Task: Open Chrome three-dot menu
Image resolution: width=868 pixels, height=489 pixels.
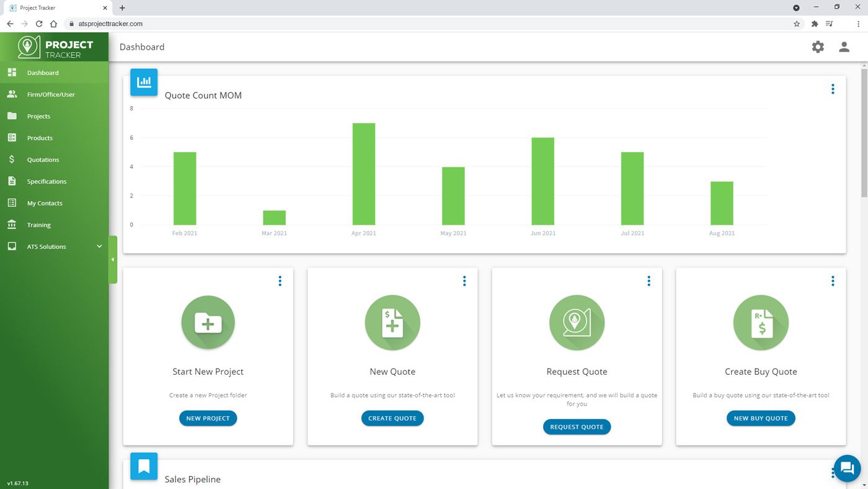Action: click(858, 24)
